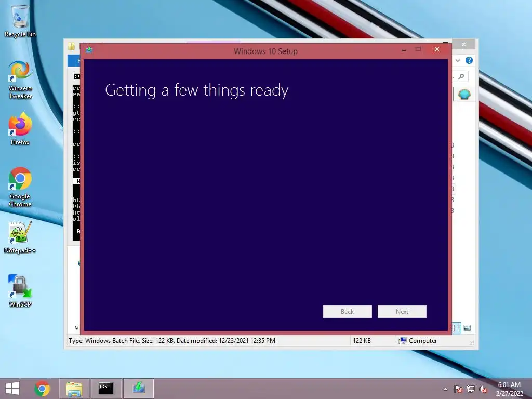The height and width of the screenshot is (399, 532).
Task: Minimize the Windows 10 Setup window
Action: tap(404, 50)
